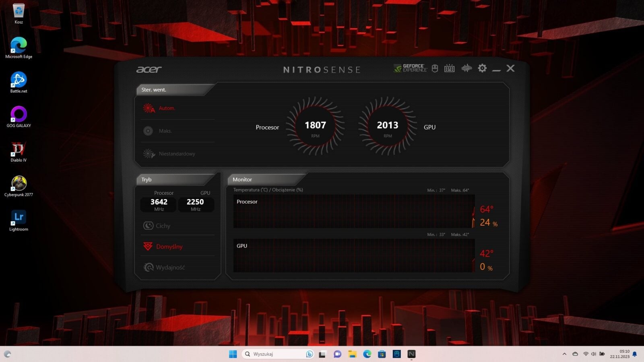Click the mouse settings icon in NitroSense header
This screenshot has width=644, height=362.
(435, 68)
